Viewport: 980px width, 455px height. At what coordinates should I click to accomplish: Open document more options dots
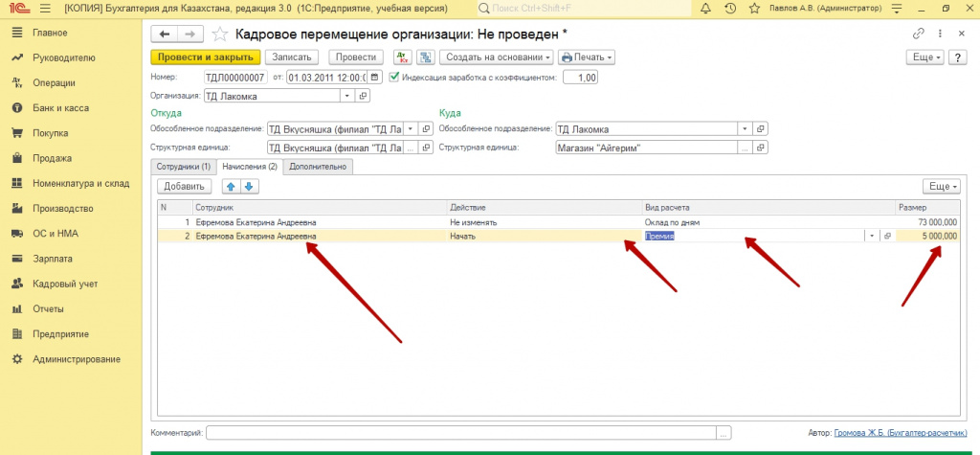940,34
